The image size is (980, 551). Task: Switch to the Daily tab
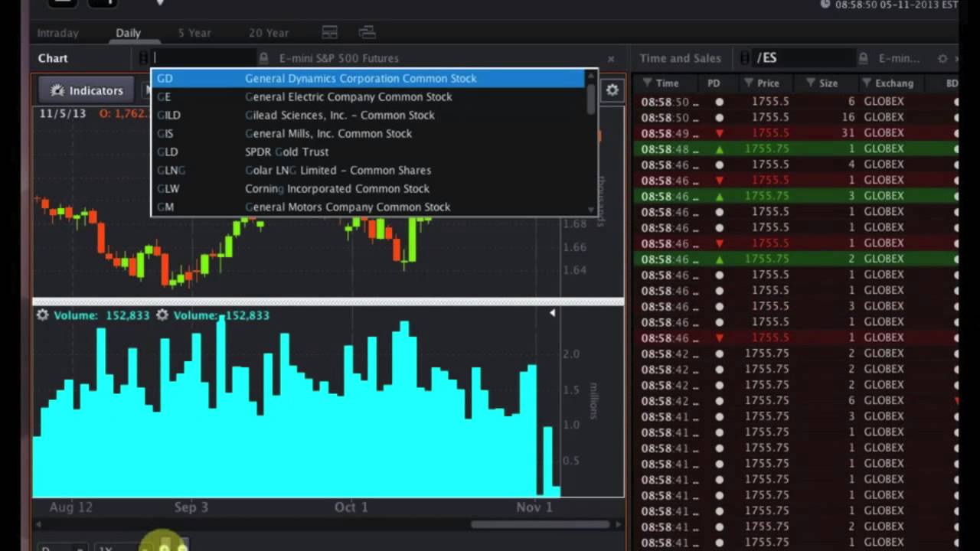pos(129,33)
